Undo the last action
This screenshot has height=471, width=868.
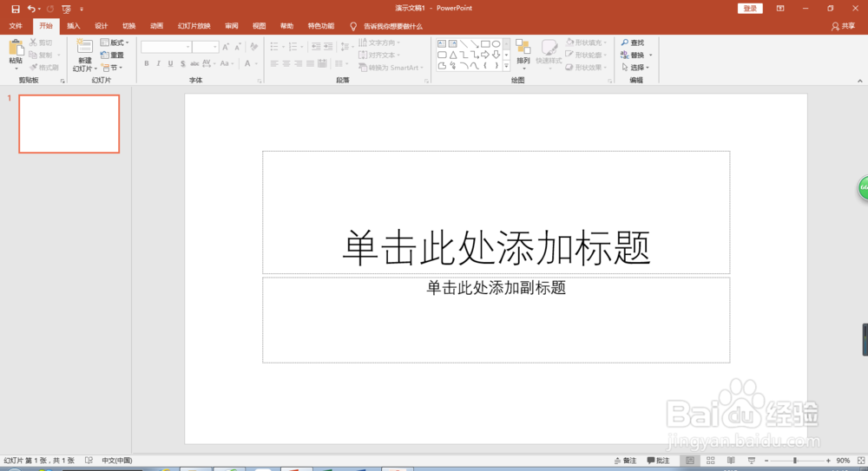click(x=31, y=9)
